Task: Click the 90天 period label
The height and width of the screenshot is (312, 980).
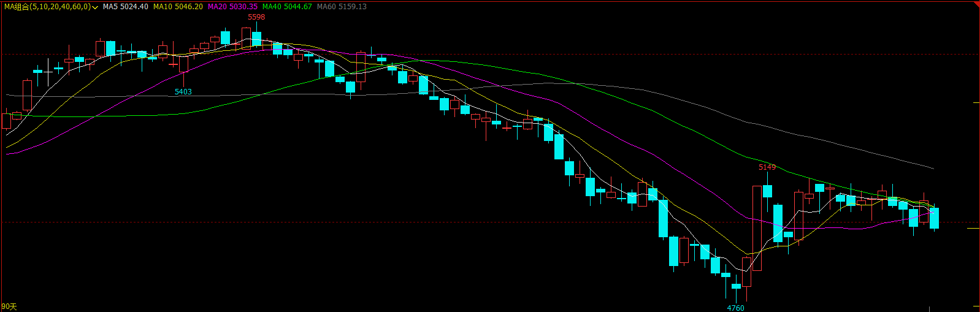Action: coord(9,306)
